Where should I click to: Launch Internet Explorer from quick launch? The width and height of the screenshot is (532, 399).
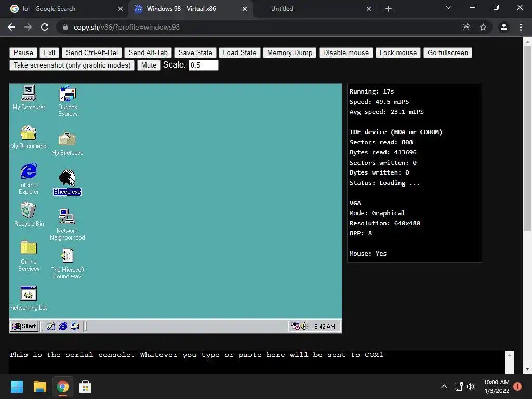point(63,326)
